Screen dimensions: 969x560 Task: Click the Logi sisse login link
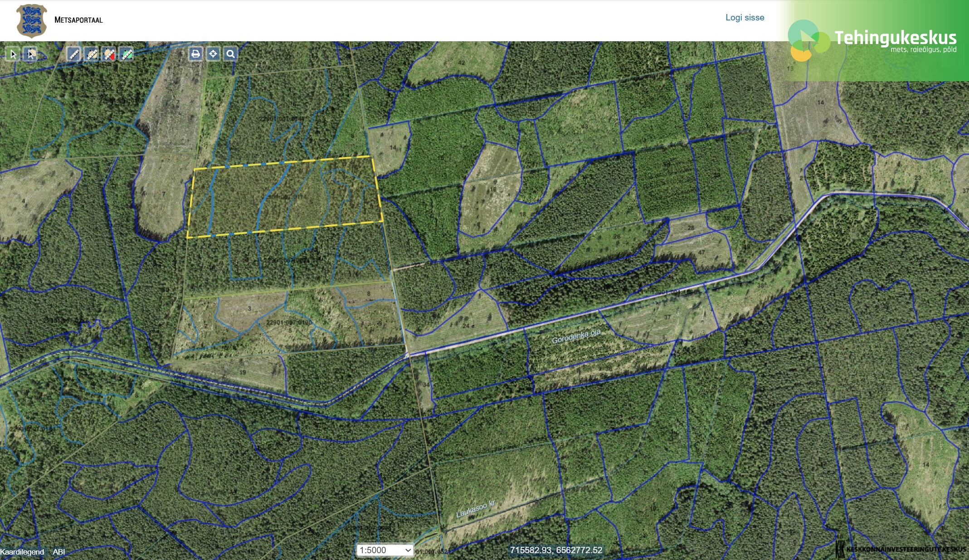(x=745, y=18)
